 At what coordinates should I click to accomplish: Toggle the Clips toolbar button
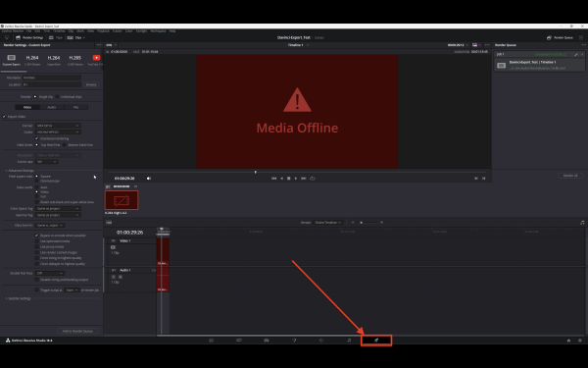pyautogui.click(x=75, y=37)
